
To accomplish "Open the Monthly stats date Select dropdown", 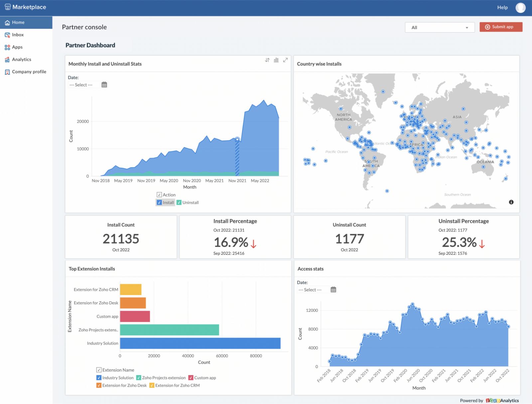I will [83, 85].
